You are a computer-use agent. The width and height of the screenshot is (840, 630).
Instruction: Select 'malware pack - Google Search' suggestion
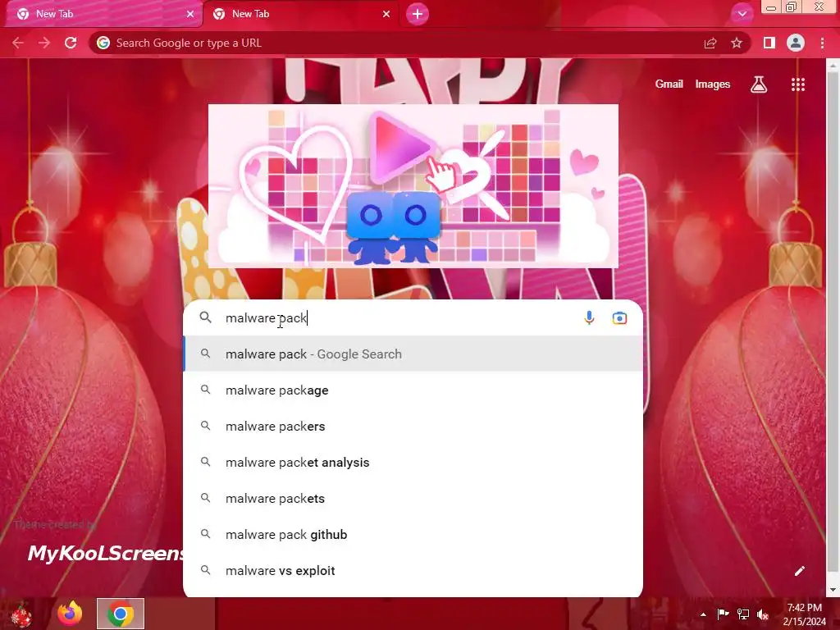(x=413, y=354)
